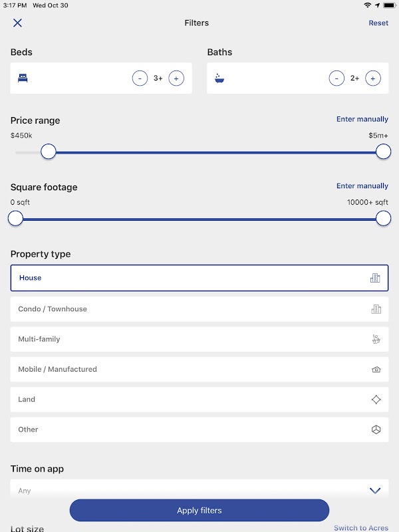
Task: Tap the bed icon in Beds box
Action: tap(23, 78)
